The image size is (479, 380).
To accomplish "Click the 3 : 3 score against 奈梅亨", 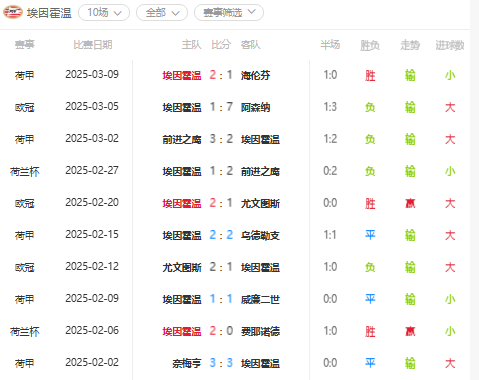I will [x=221, y=363].
